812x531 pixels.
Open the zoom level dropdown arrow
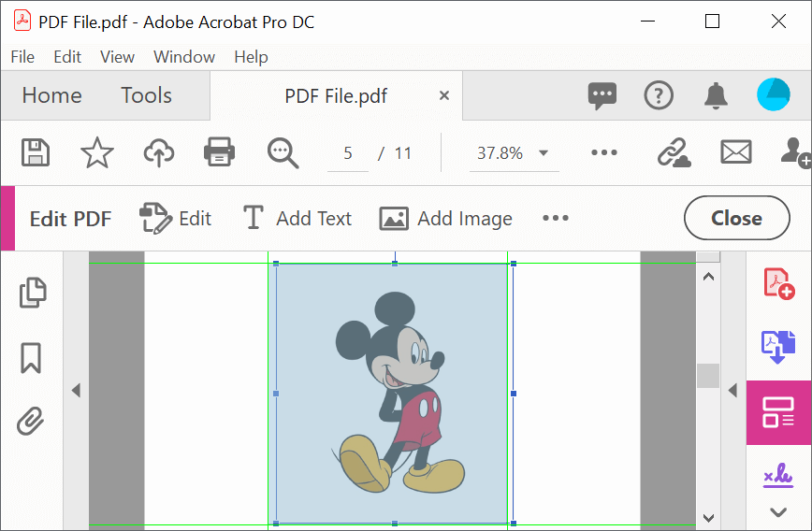click(544, 152)
